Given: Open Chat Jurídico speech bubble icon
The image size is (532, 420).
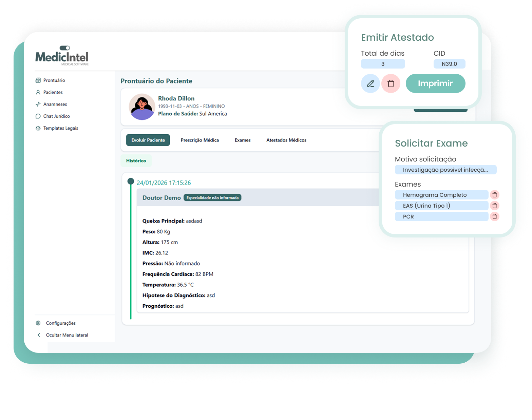Looking at the screenshot, I should point(38,116).
